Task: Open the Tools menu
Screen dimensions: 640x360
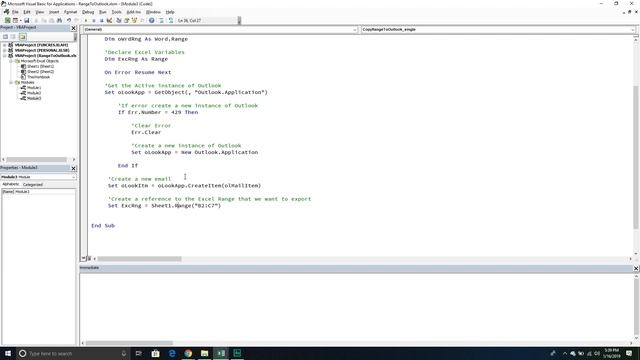Action: (x=116, y=12)
